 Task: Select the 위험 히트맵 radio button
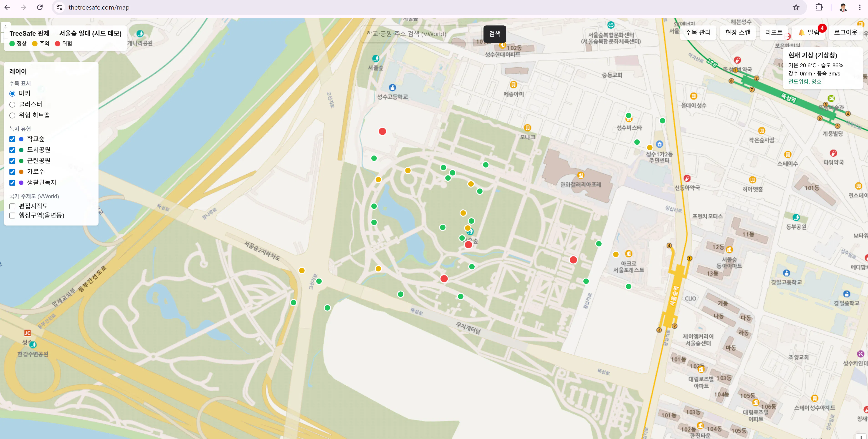tap(13, 115)
